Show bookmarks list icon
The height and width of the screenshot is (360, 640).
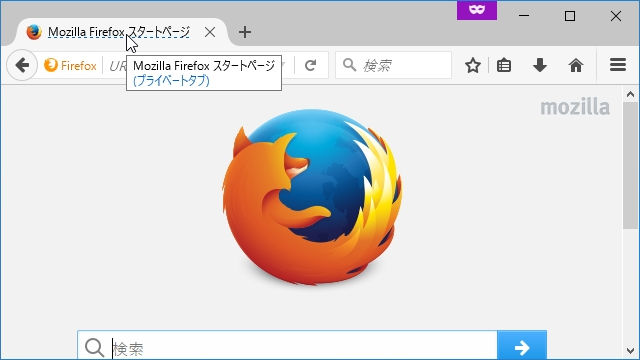click(x=504, y=65)
